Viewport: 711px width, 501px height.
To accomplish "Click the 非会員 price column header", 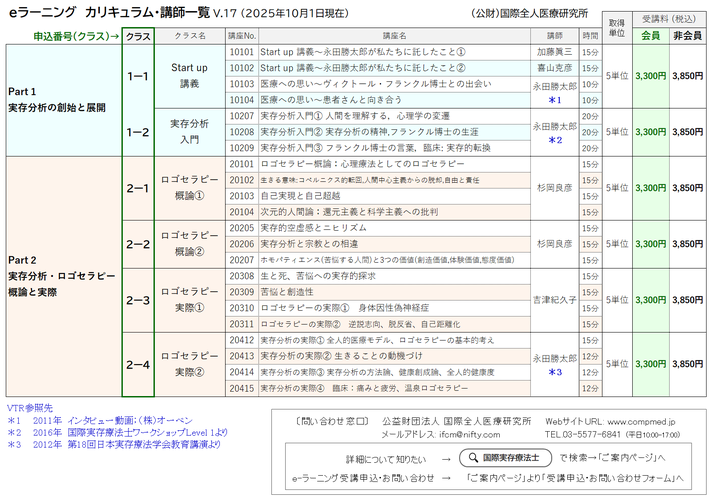I will [x=687, y=36].
